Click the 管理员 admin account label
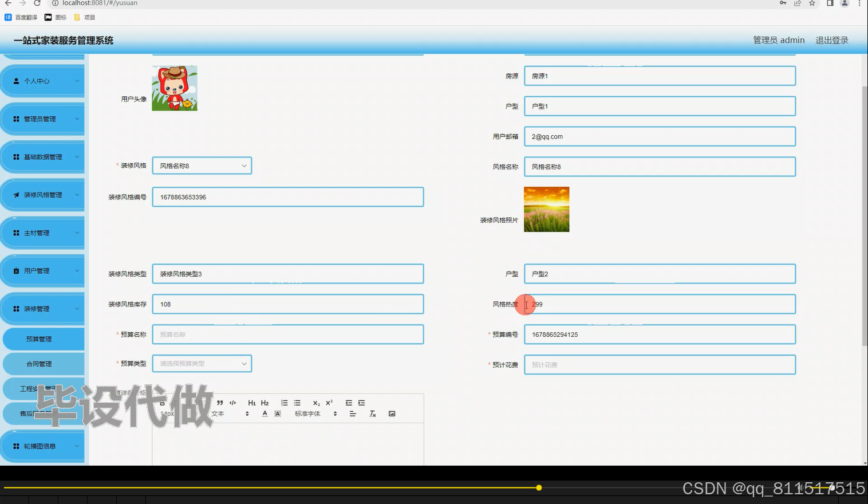 pyautogui.click(x=779, y=40)
